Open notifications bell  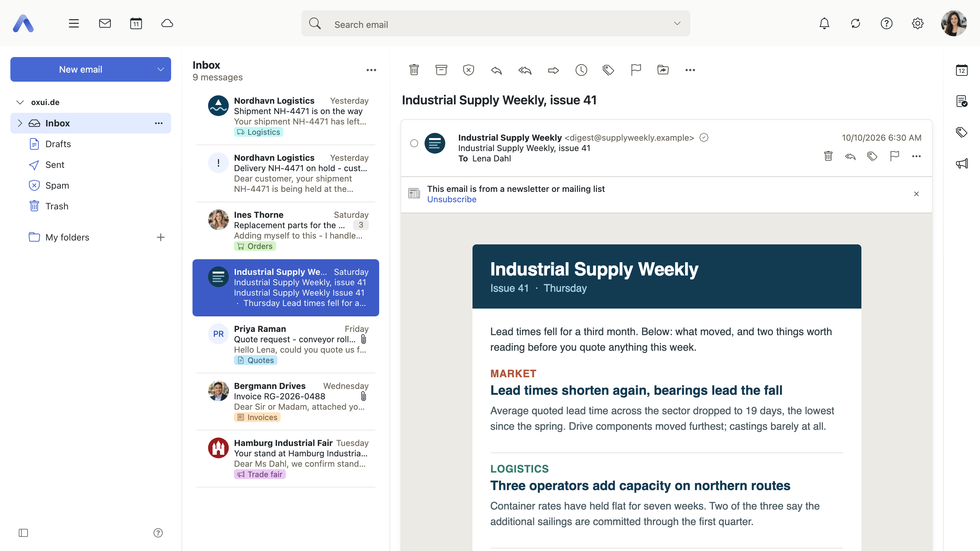(824, 24)
